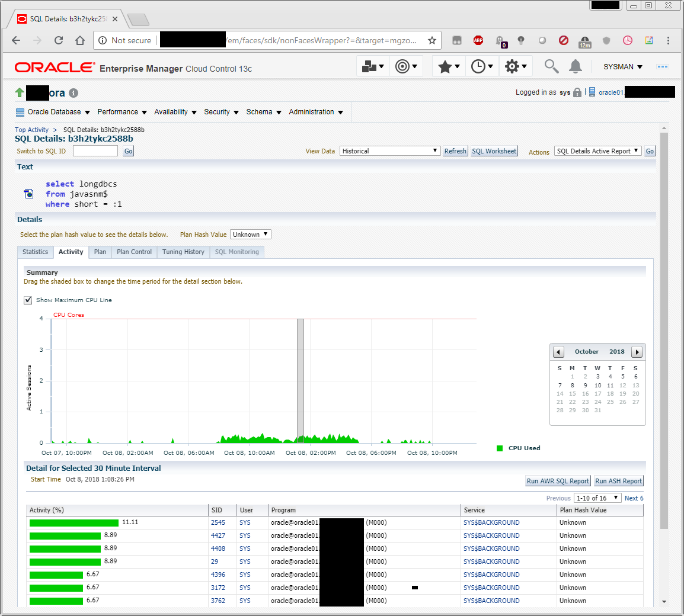Viewport: 684px width, 616px height.
Task: Click the shaded time period selector on chart
Action: [x=301, y=379]
